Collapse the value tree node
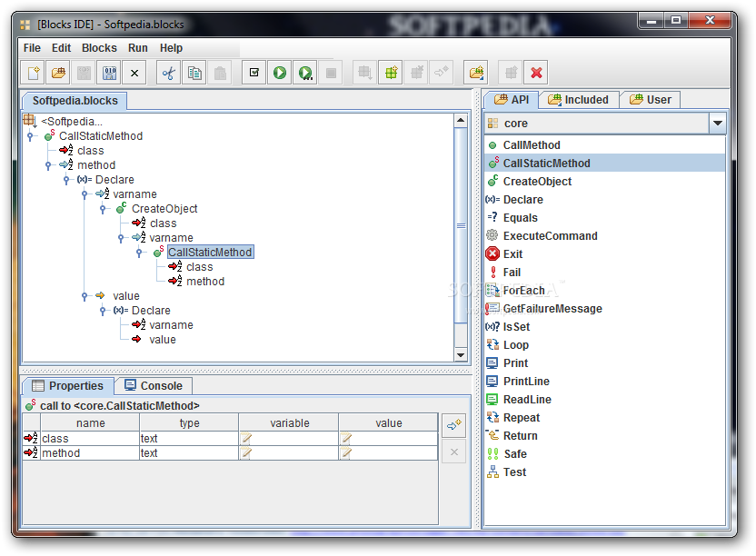This screenshot has width=756, height=556. (x=85, y=296)
